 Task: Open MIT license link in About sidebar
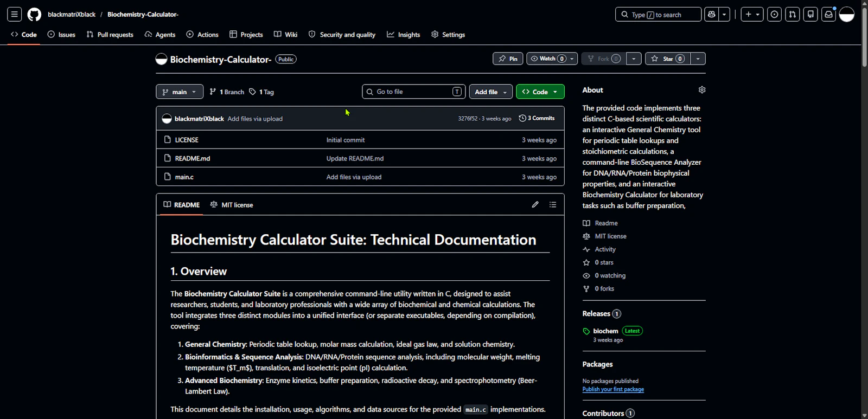coord(605,236)
